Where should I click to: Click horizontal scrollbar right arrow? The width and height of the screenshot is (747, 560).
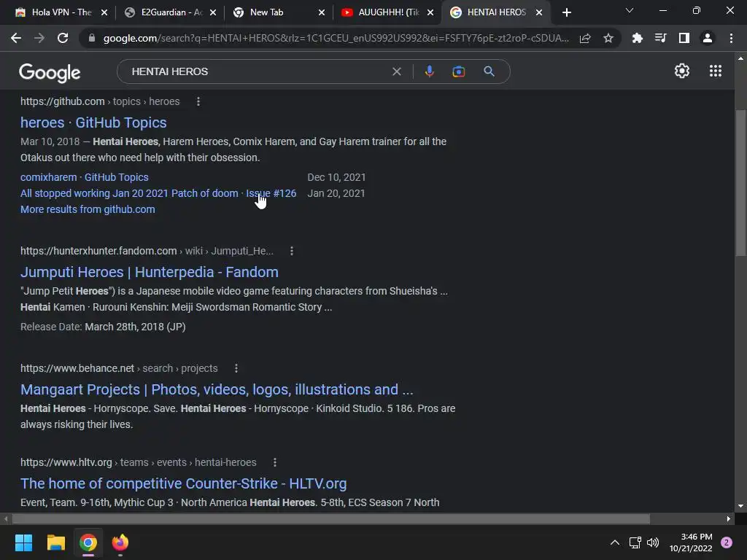click(729, 518)
